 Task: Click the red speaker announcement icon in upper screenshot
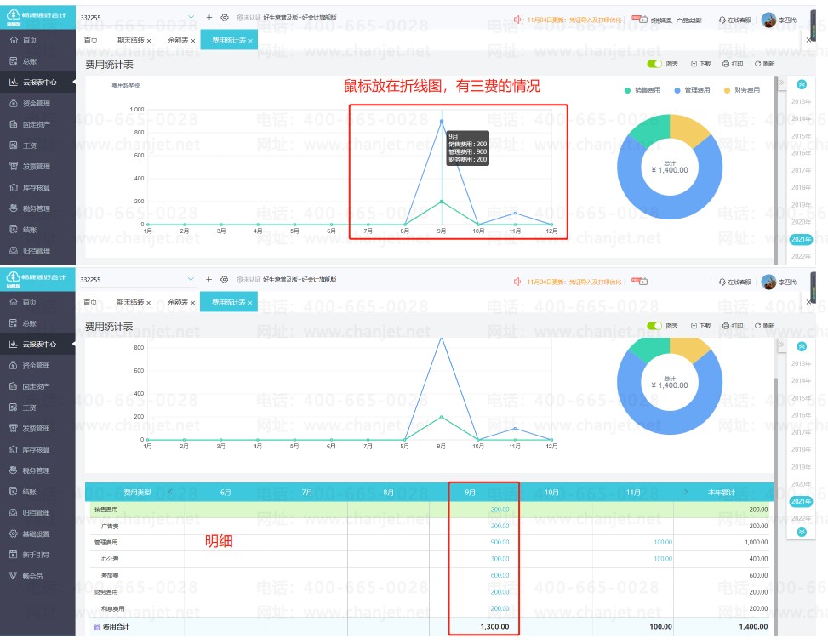coord(518,20)
